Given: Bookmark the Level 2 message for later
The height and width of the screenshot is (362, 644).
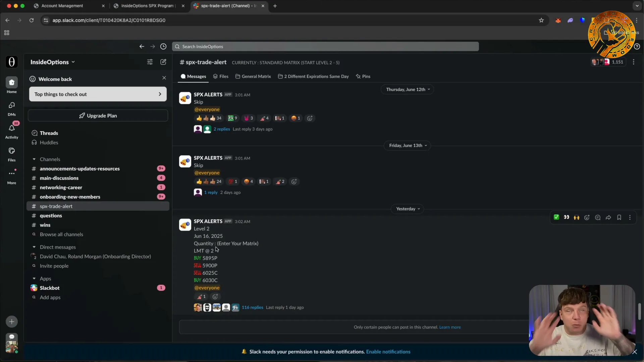Looking at the screenshot, I should coord(619,218).
